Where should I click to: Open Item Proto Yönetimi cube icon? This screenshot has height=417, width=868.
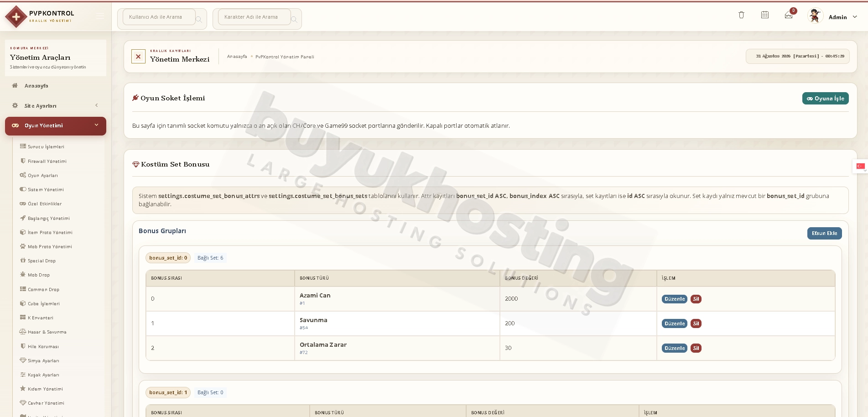click(x=23, y=232)
